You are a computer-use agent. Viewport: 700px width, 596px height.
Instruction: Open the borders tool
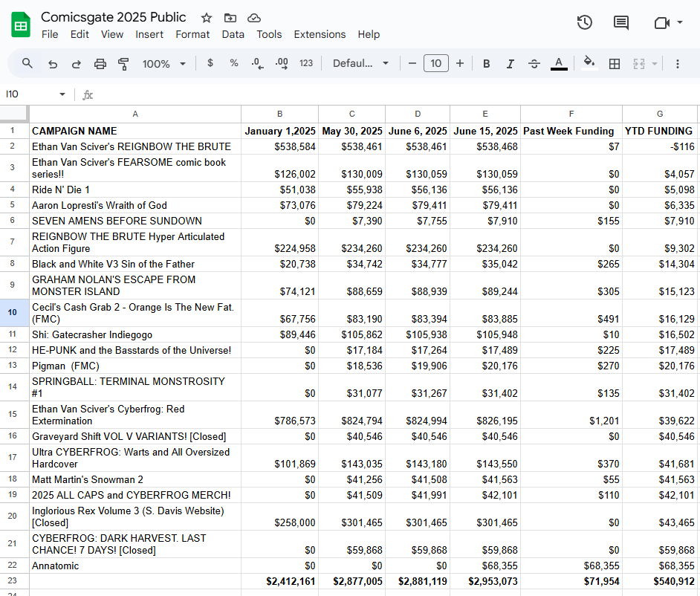coord(615,64)
